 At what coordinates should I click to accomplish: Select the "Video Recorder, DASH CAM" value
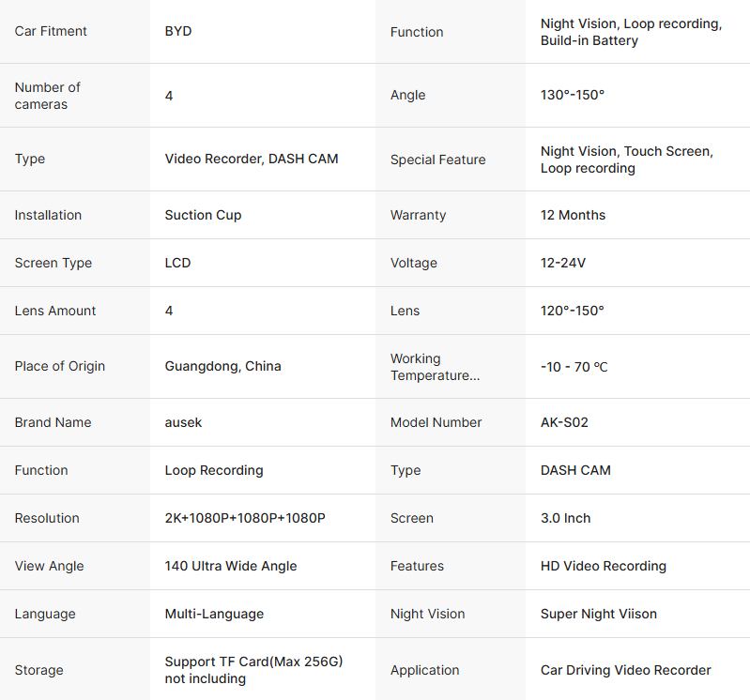click(252, 159)
